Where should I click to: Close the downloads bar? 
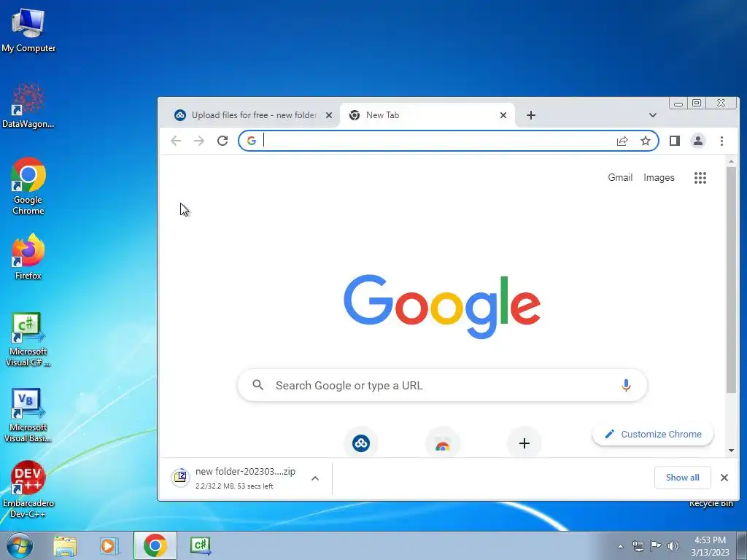[724, 477]
